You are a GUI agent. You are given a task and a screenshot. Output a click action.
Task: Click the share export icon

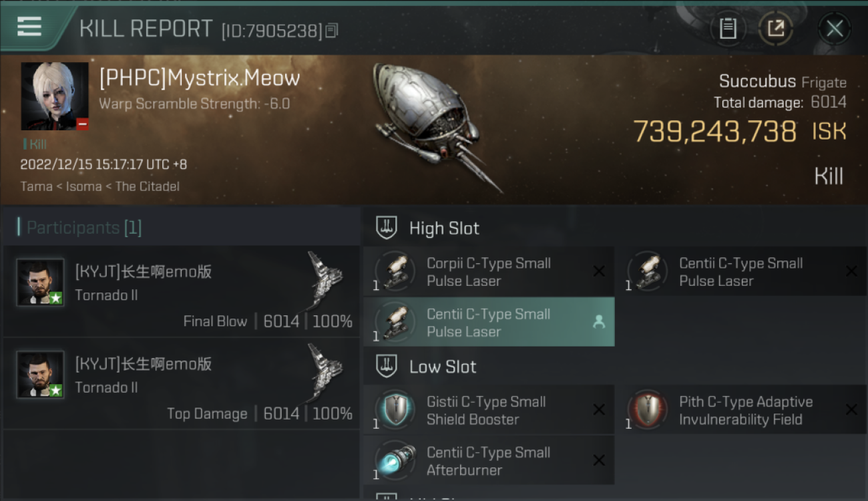point(776,29)
